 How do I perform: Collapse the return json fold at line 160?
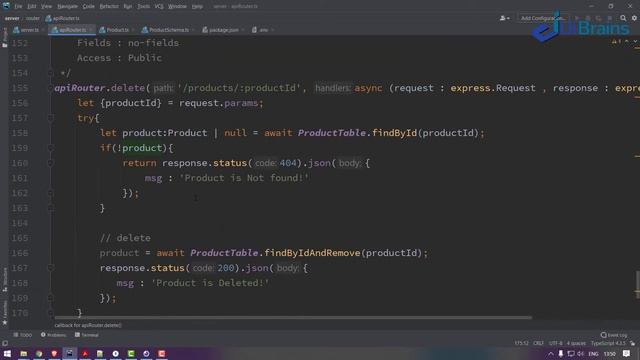tap(51, 163)
